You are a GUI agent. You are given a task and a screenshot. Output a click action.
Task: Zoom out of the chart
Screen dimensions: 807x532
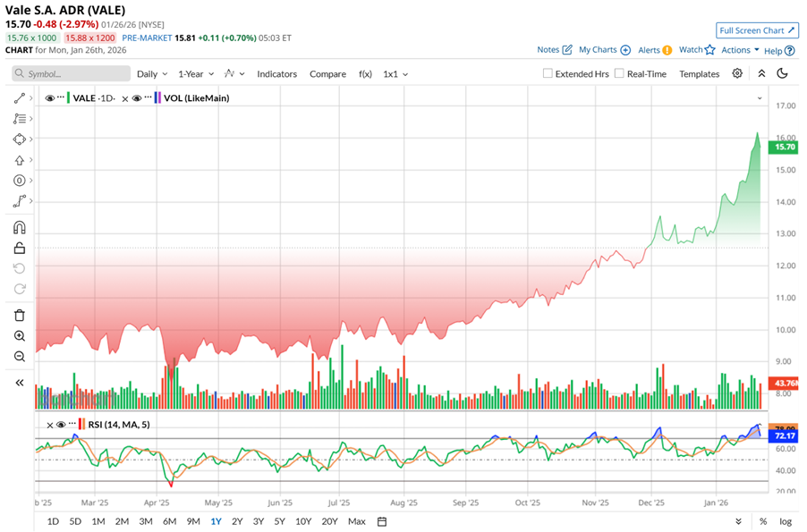[20, 356]
